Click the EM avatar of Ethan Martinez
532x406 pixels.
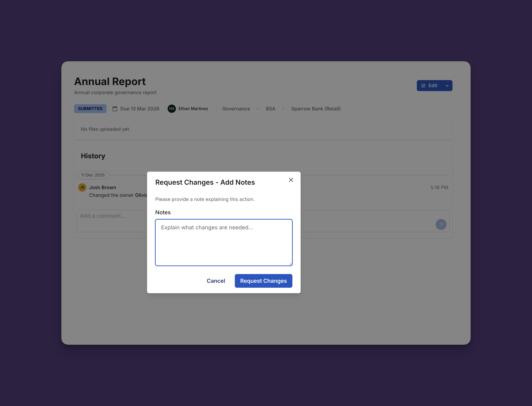(x=172, y=109)
